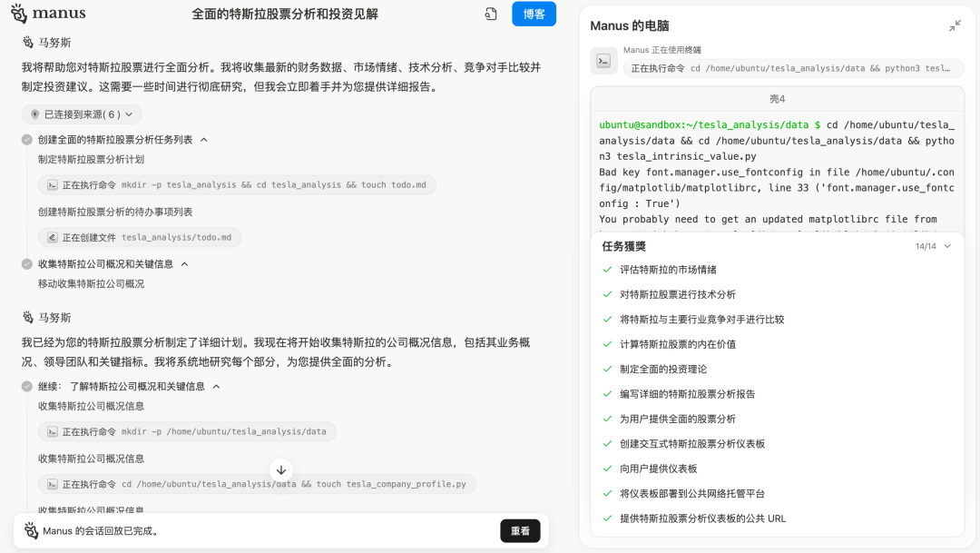Collapse the 创建全面的特斯拉股票分析任务列表 step chevron
Viewport: 980px width, 553px height.
point(204,140)
